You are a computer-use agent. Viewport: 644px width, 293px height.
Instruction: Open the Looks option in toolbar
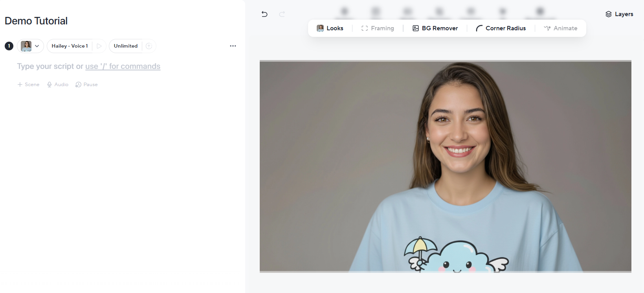(x=330, y=28)
